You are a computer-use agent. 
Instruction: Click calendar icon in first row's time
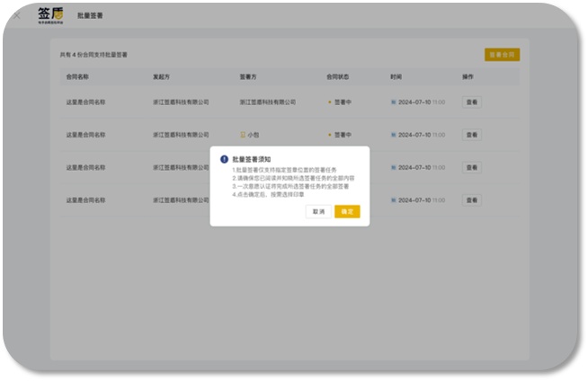point(393,102)
